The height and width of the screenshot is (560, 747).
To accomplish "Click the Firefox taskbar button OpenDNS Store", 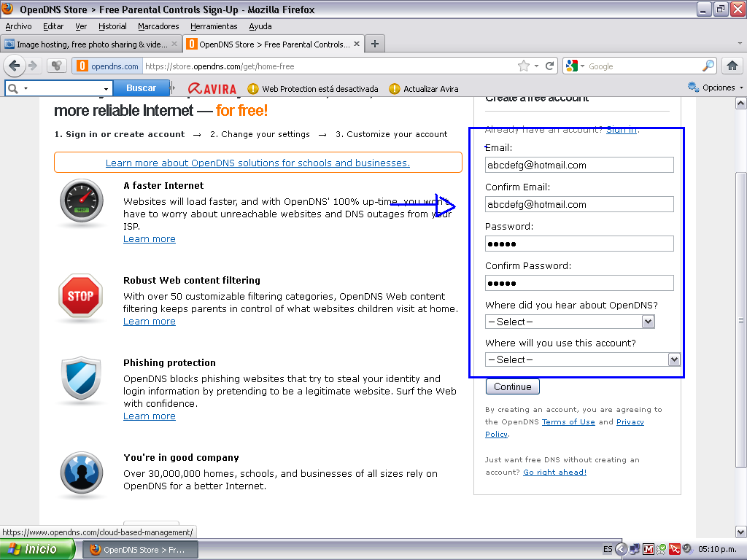I will [x=141, y=550].
